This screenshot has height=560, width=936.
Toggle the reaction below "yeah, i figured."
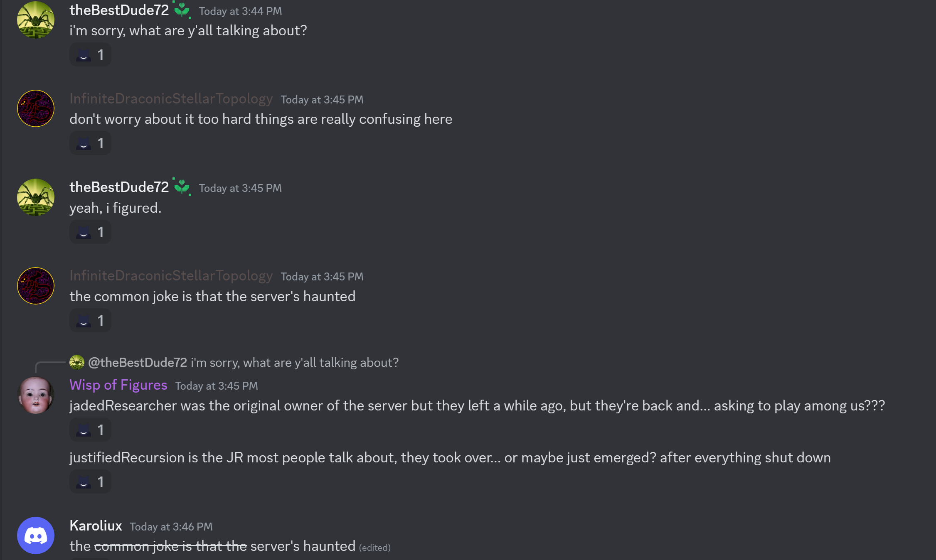tap(90, 232)
